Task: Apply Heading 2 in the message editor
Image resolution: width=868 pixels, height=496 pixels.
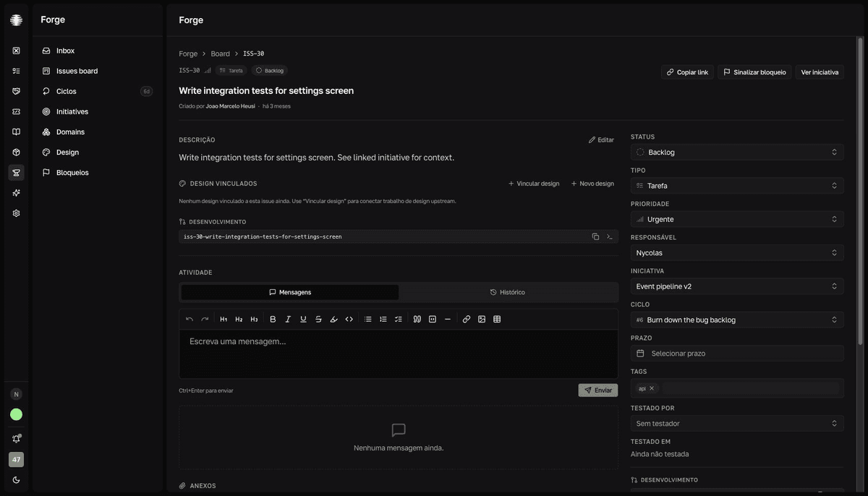Action: 239,319
